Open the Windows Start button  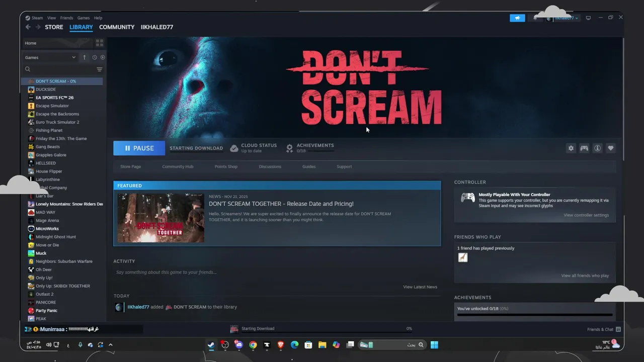(434, 345)
